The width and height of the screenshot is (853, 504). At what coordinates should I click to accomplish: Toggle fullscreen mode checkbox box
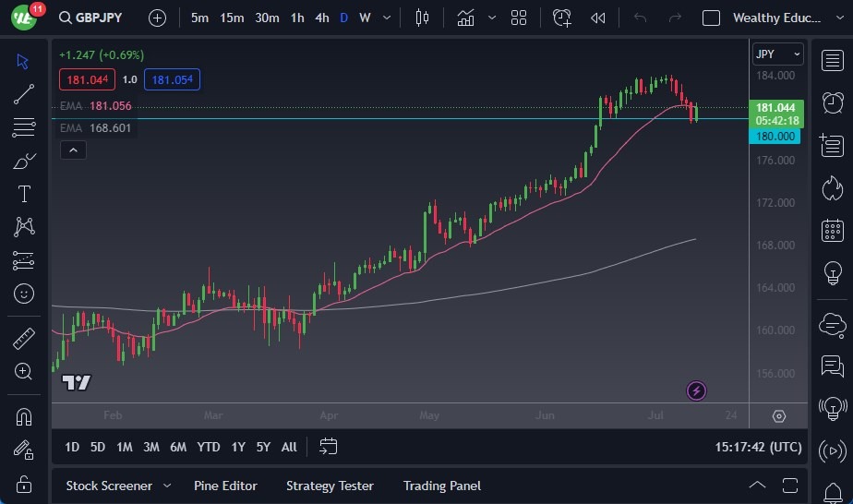(x=711, y=18)
